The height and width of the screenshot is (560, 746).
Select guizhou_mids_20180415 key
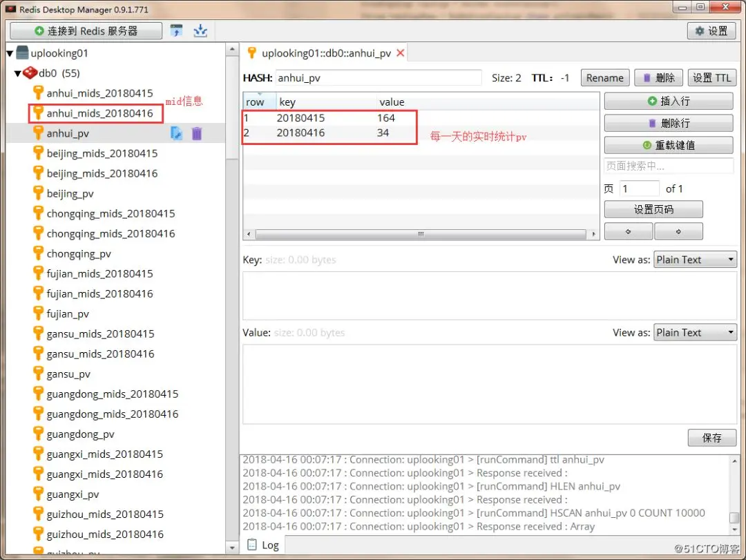click(105, 514)
